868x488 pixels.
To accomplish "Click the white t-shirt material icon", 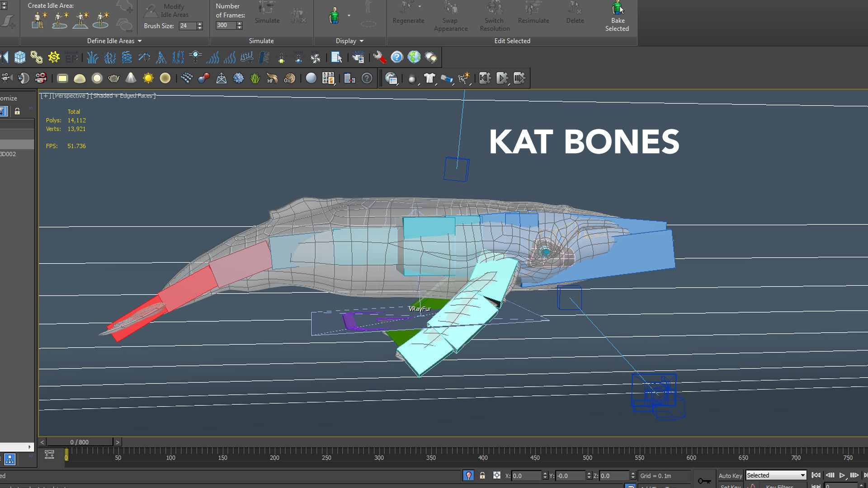I will pos(429,78).
